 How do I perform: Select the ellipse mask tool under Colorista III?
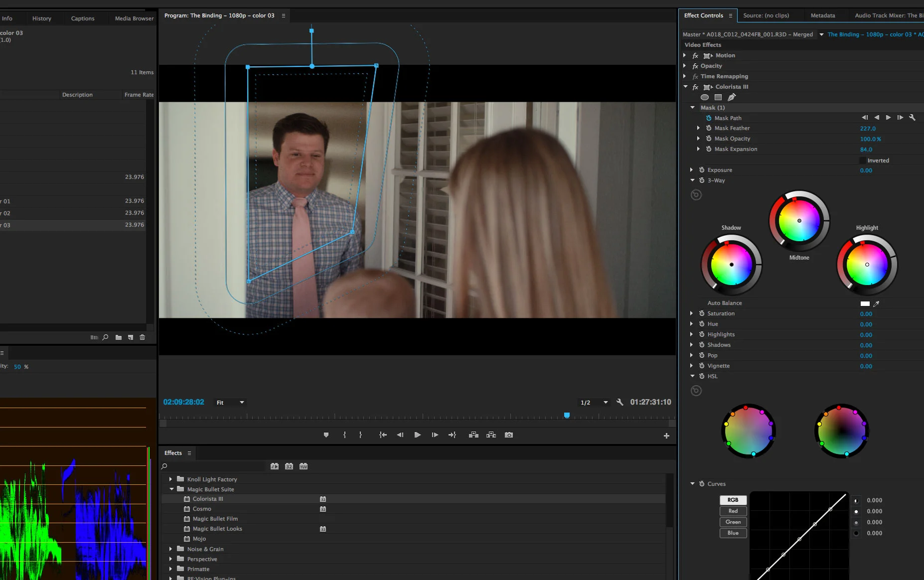tap(704, 97)
